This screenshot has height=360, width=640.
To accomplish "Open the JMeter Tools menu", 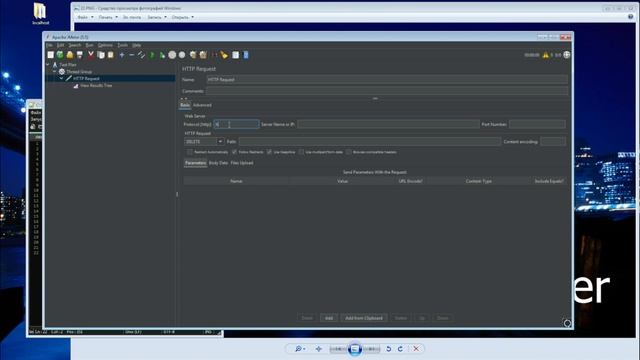I will (x=122, y=45).
